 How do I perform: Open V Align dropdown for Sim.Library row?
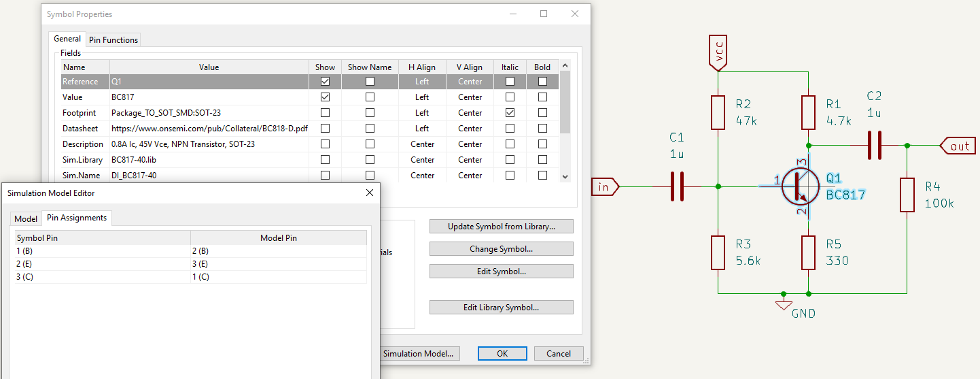click(x=470, y=160)
